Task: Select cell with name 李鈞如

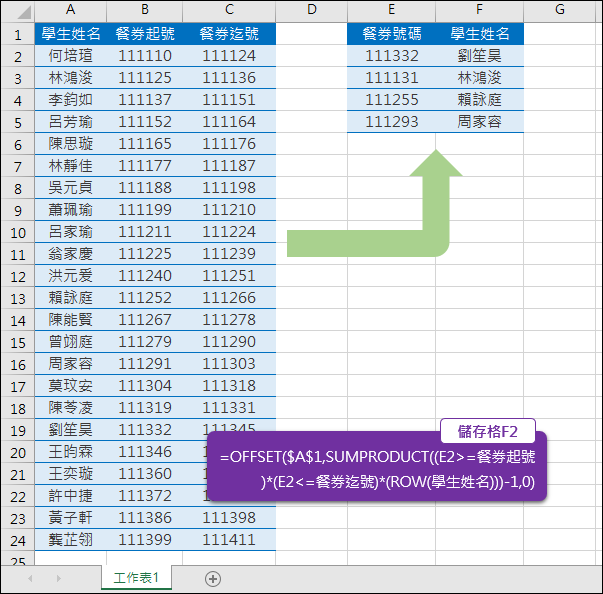Action: (x=71, y=100)
